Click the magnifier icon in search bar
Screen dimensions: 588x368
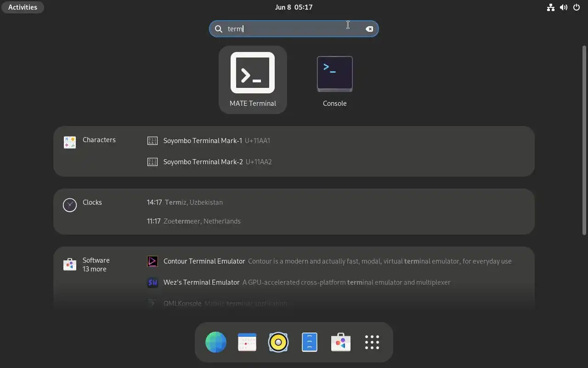(x=219, y=29)
